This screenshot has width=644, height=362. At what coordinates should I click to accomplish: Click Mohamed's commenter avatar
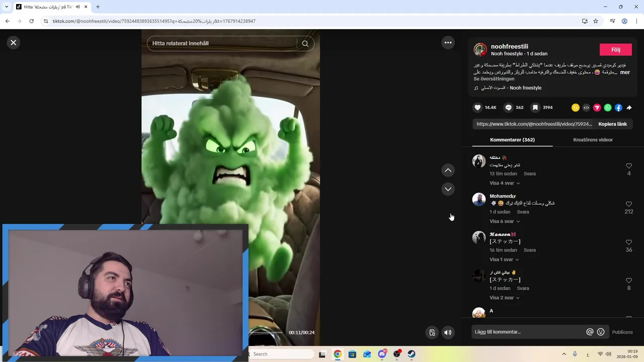479,200
